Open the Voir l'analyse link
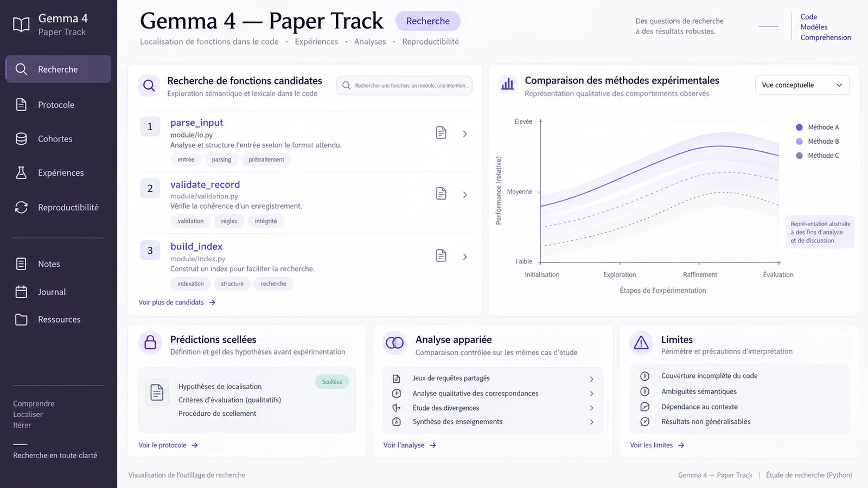This screenshot has height=488, width=868. tap(410, 445)
